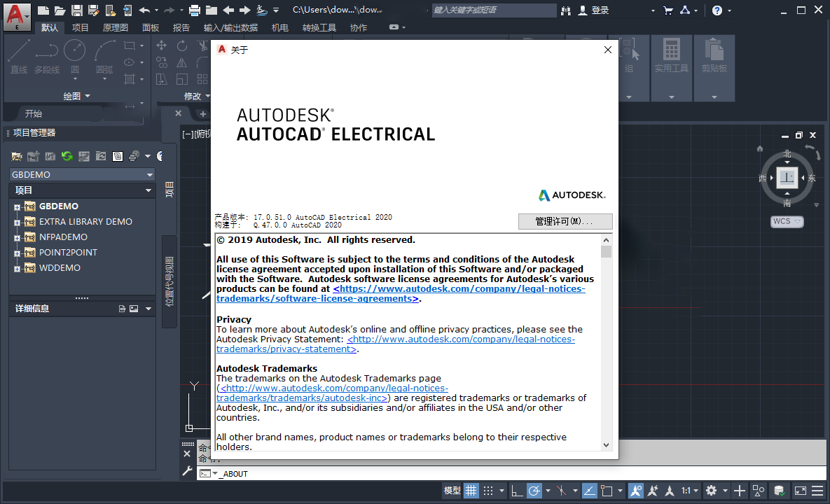
Task: Select the Rotate tool in the Modify panel
Action: tap(181, 46)
